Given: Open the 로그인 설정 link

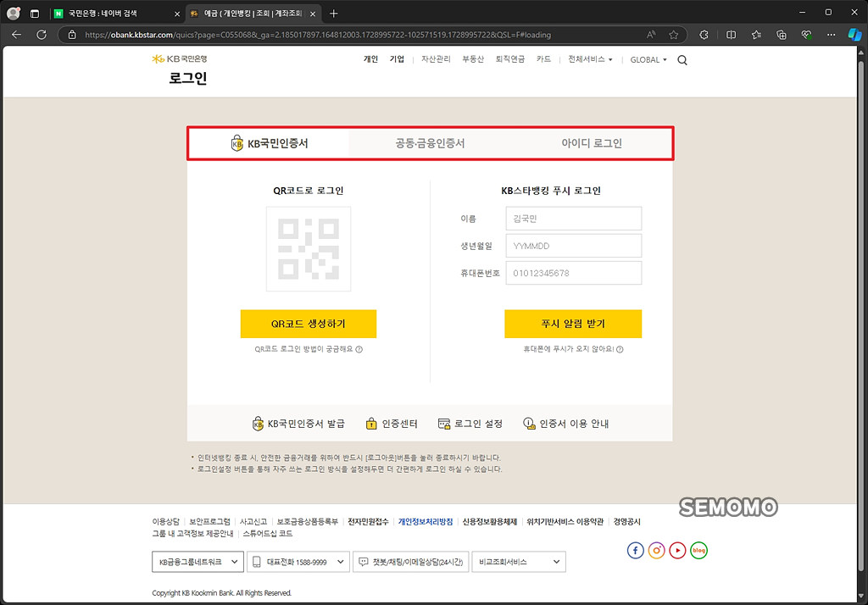Looking at the screenshot, I should [x=470, y=424].
